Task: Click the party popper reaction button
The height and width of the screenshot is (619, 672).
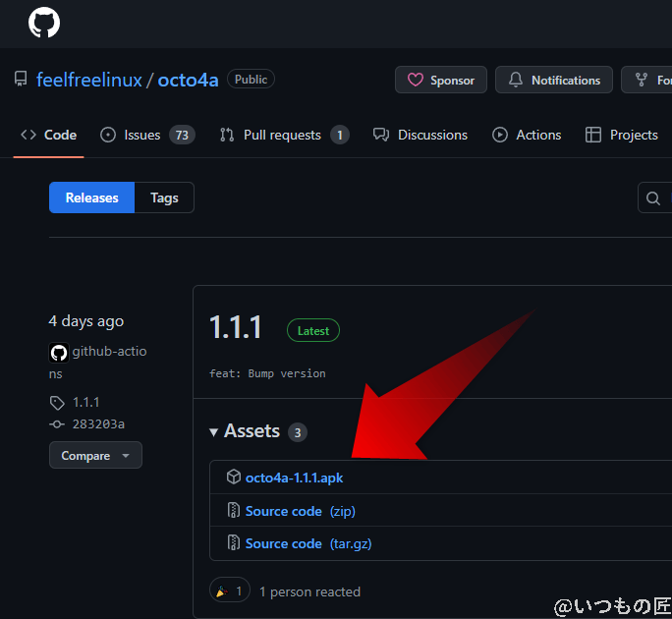Action: (x=229, y=591)
